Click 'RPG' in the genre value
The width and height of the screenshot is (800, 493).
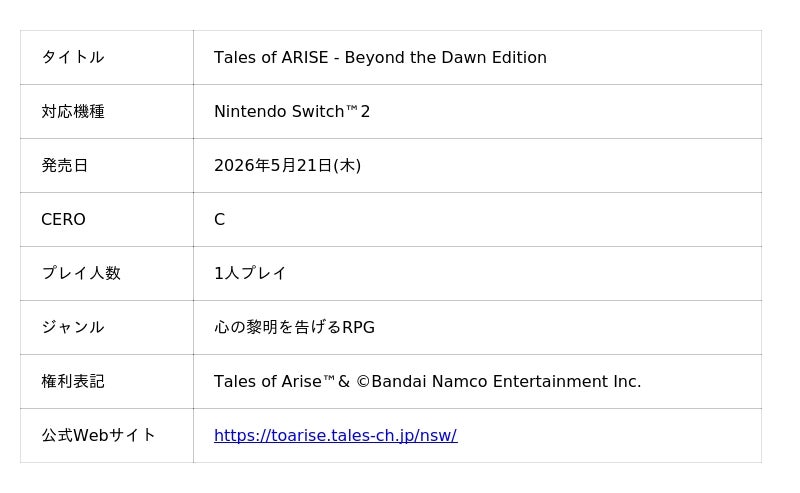click(x=358, y=328)
